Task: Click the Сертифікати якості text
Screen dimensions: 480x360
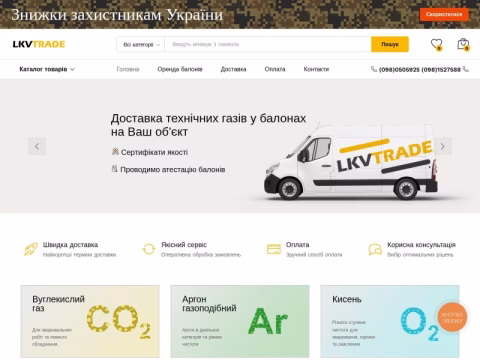Action: tap(154, 152)
